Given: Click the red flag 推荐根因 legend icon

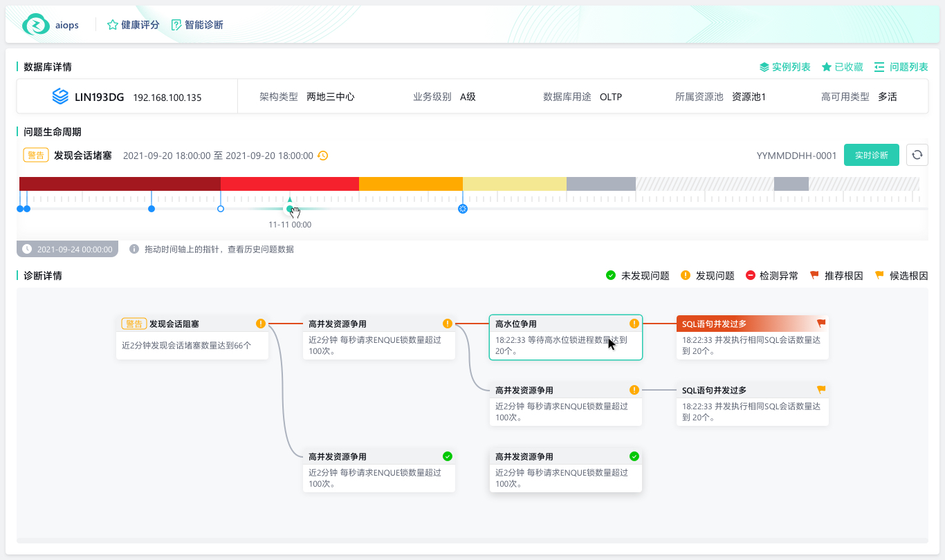Looking at the screenshot, I should coord(815,275).
